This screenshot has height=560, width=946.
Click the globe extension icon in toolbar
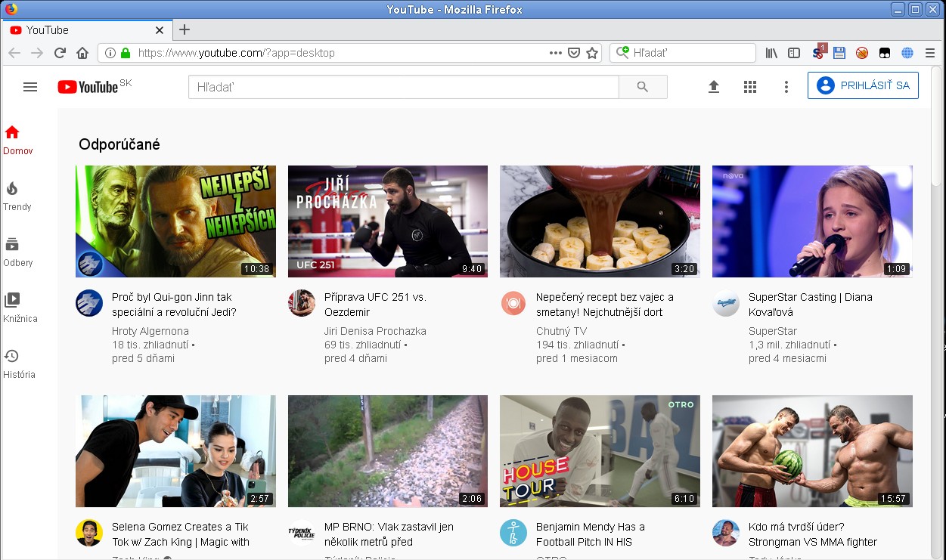coord(907,53)
